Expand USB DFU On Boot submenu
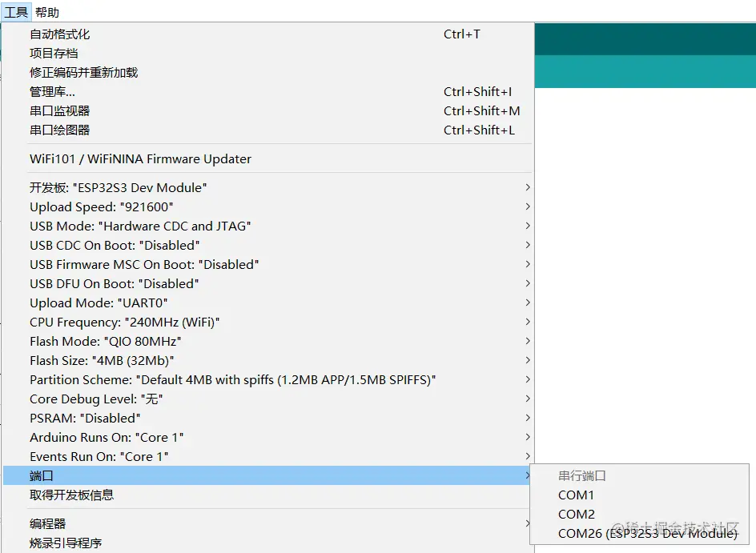Image resolution: width=756 pixels, height=553 pixels. (x=268, y=284)
